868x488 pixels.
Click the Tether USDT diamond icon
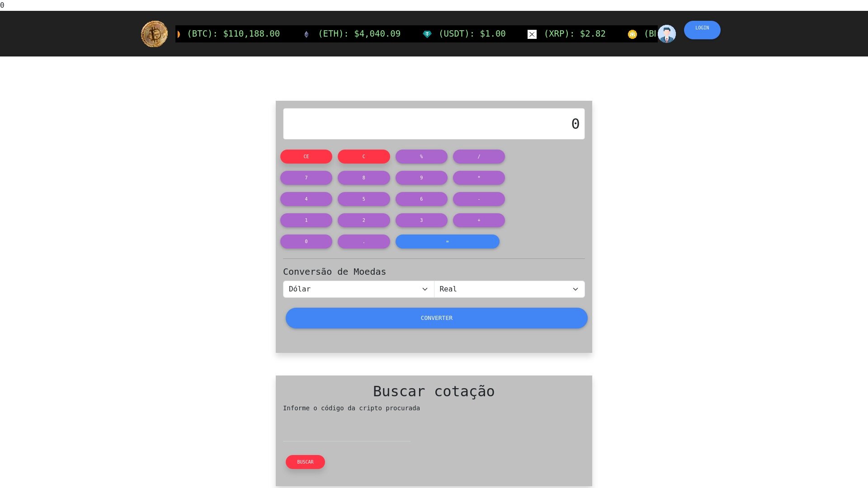coord(427,34)
